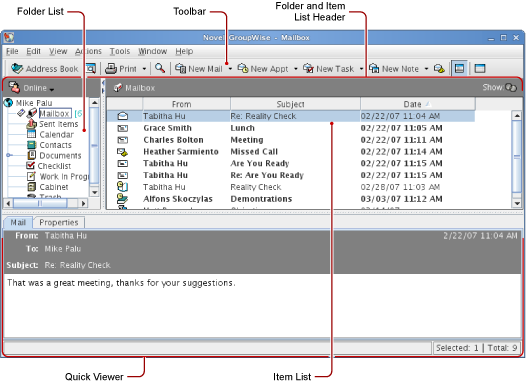Create a New Mail message
The image size is (526, 383).
[x=199, y=69]
